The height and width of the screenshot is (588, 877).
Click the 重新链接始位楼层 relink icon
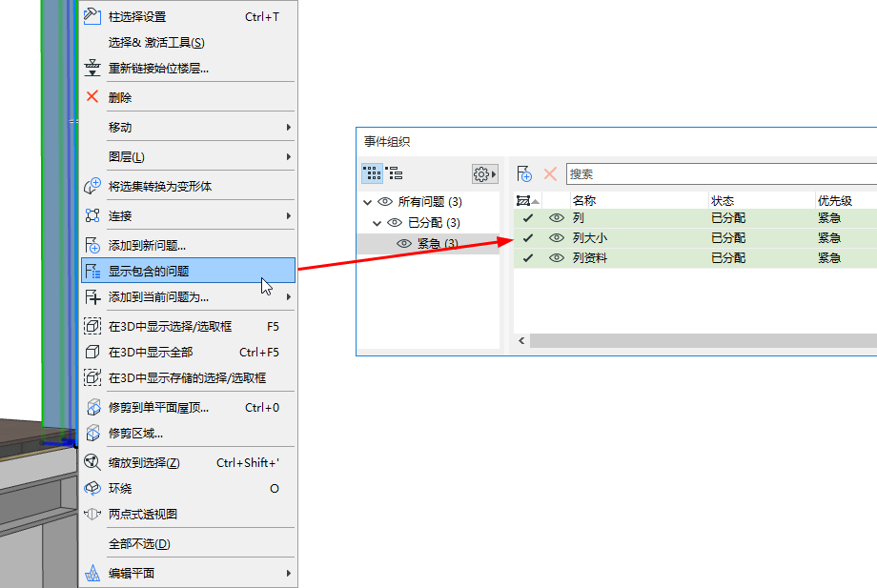(x=92, y=69)
